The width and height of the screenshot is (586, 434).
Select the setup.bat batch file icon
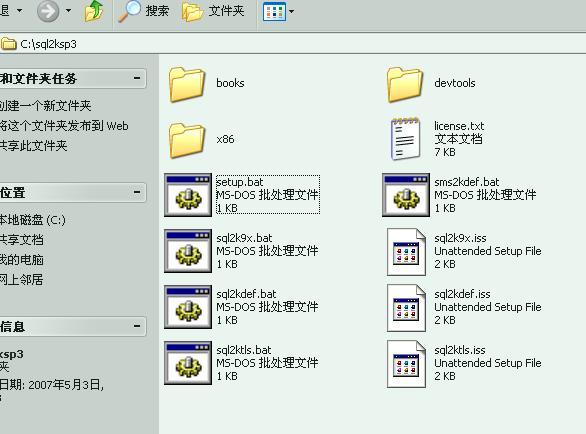[188, 195]
